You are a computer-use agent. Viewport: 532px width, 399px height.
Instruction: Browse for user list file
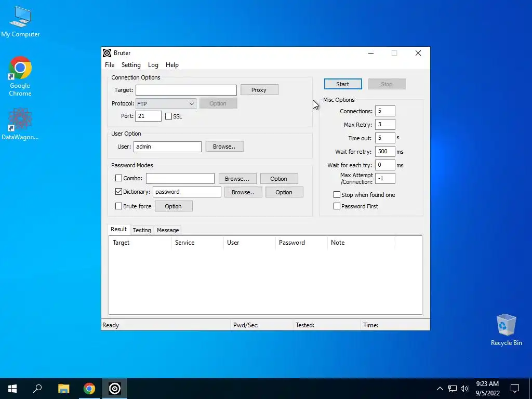(x=224, y=147)
